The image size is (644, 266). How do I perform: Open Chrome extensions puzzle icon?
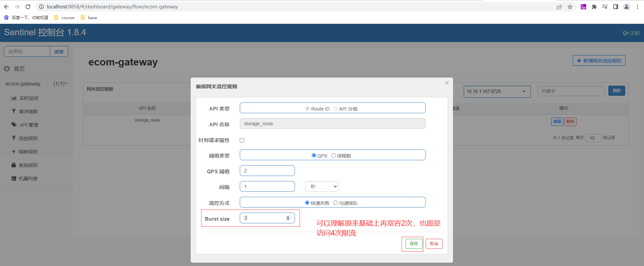point(594,7)
